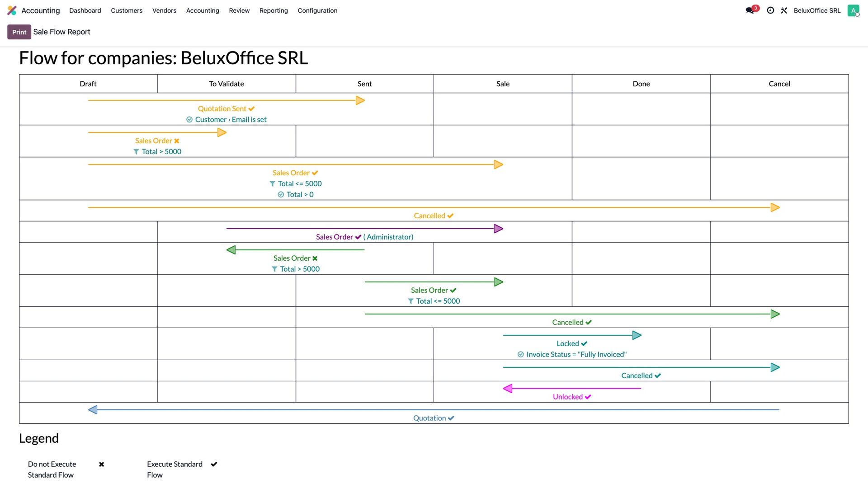The image size is (868, 488).
Task: Click the 'Total > 0' condition text
Action: click(300, 195)
